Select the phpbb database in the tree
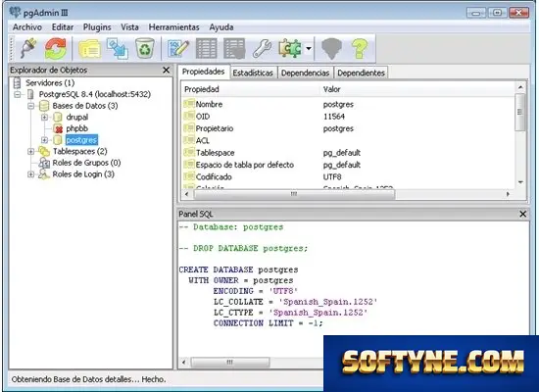 pos(77,128)
